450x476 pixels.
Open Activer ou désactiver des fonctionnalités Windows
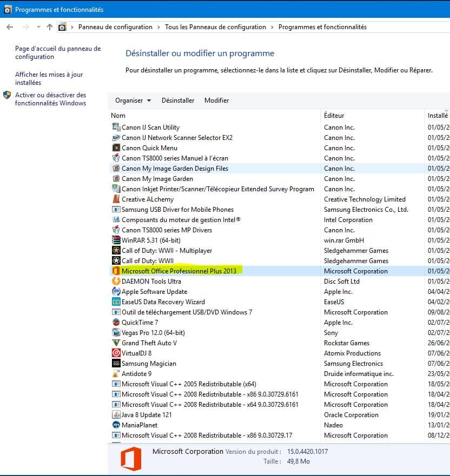point(50,99)
